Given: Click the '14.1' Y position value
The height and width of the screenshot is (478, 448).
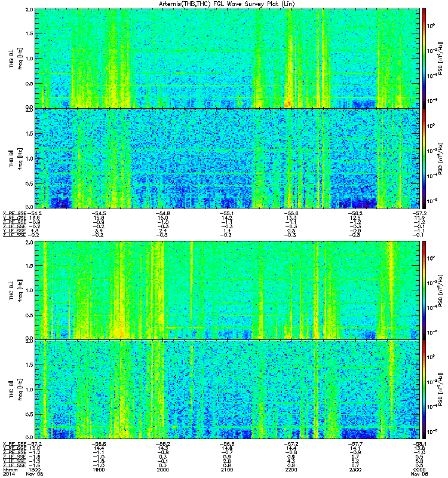Looking at the screenshot, I should click(x=355, y=448).
